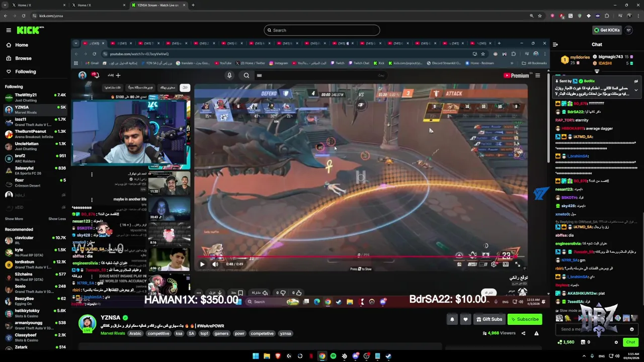Click the YouTube voice search microphone
644x362 pixels.
229,75
